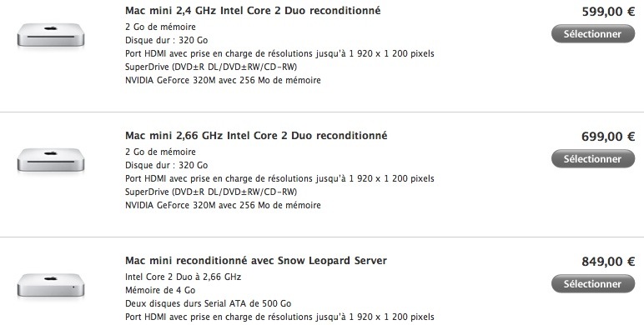Viewport: 644px width, 325px height.
Task: Click the 599,00 € price
Action: click(x=608, y=12)
